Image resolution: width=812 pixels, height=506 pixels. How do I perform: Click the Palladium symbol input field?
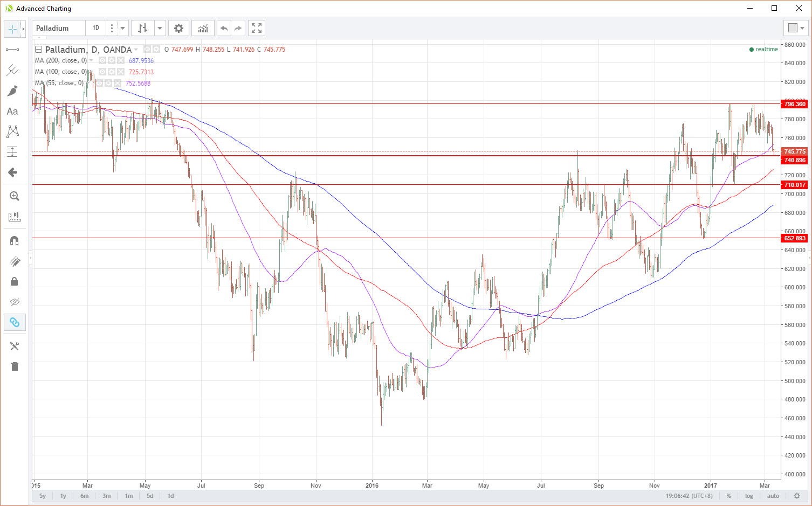coord(59,28)
